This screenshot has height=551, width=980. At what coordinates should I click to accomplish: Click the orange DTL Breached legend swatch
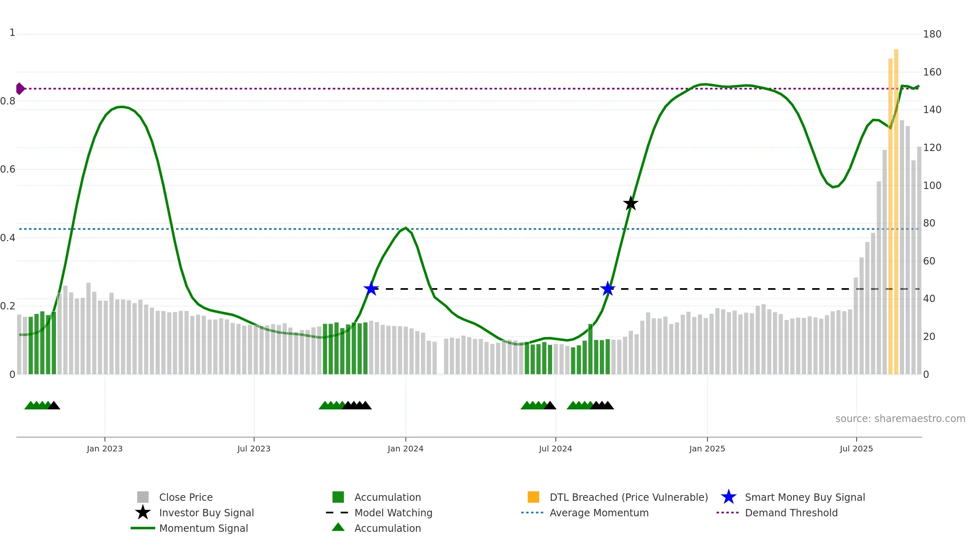click(533, 497)
